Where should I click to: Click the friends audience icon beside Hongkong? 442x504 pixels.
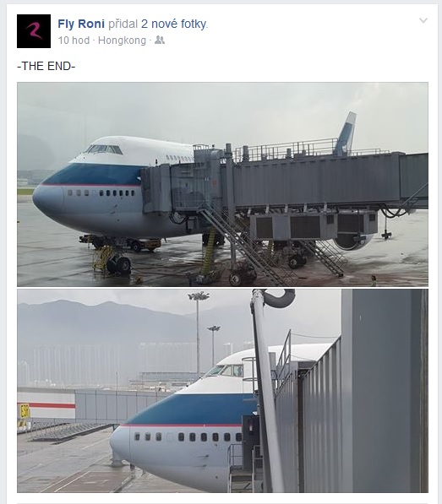click(x=160, y=41)
